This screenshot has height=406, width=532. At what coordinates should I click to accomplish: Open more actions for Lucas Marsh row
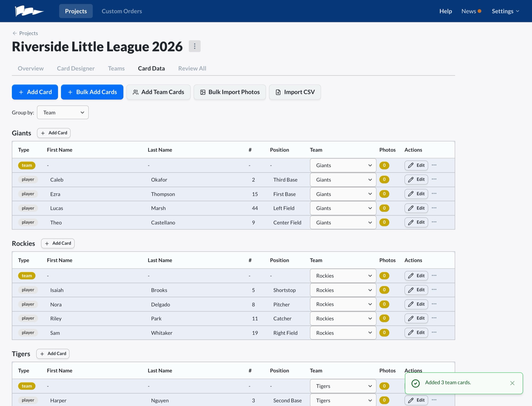(434, 208)
